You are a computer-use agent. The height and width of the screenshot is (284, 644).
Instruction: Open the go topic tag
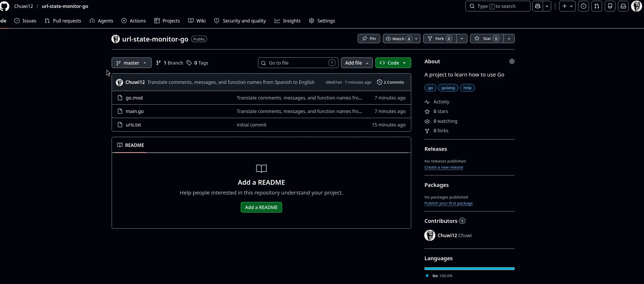click(430, 88)
